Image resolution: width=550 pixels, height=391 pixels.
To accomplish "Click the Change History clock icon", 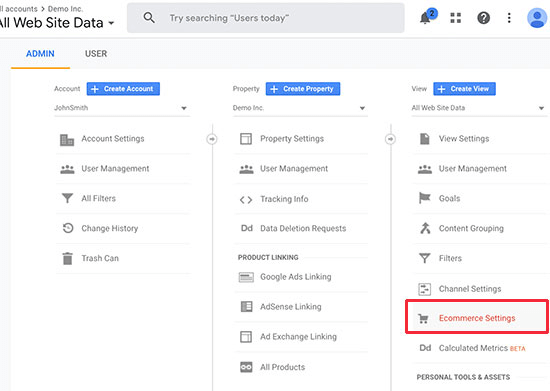I will (x=68, y=228).
